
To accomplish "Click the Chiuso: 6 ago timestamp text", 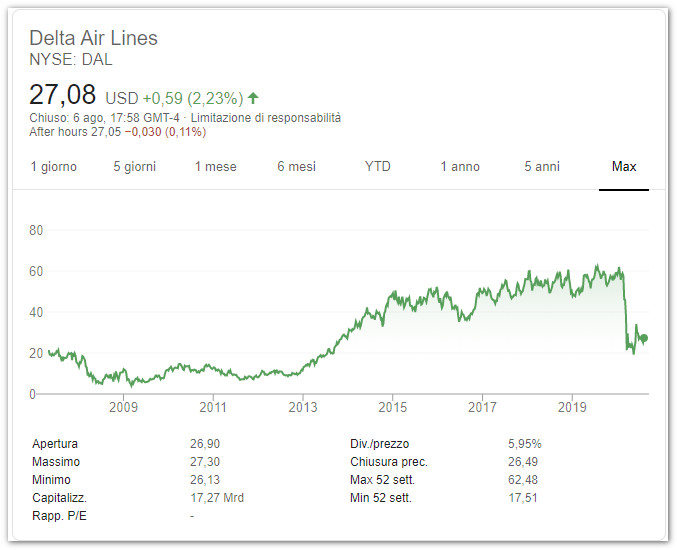I will click(104, 118).
